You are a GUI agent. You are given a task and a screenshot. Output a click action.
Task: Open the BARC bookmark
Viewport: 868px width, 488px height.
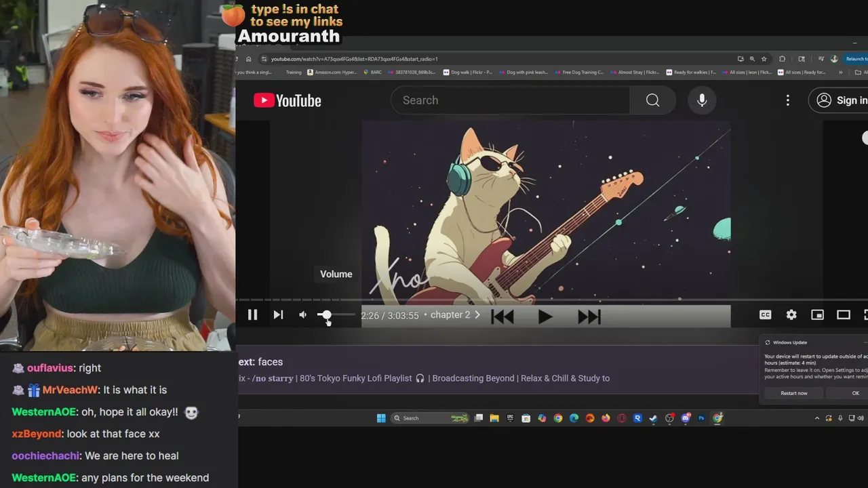tap(372, 72)
